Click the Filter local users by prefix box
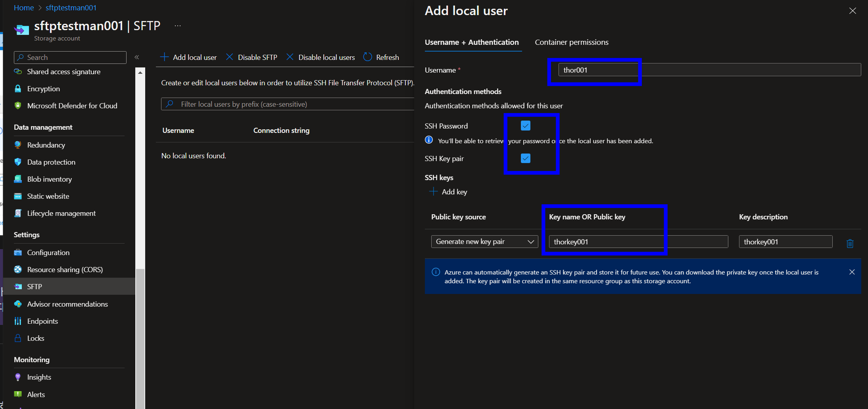 point(288,104)
